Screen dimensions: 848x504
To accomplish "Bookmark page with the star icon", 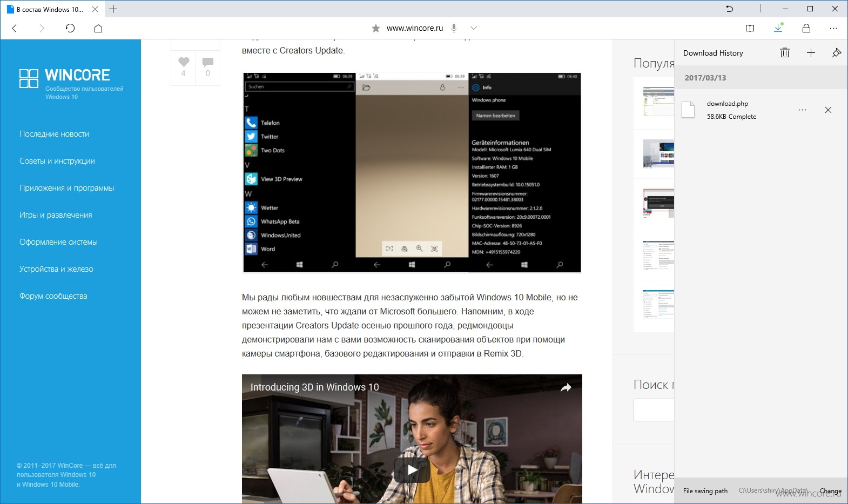I will tap(376, 28).
